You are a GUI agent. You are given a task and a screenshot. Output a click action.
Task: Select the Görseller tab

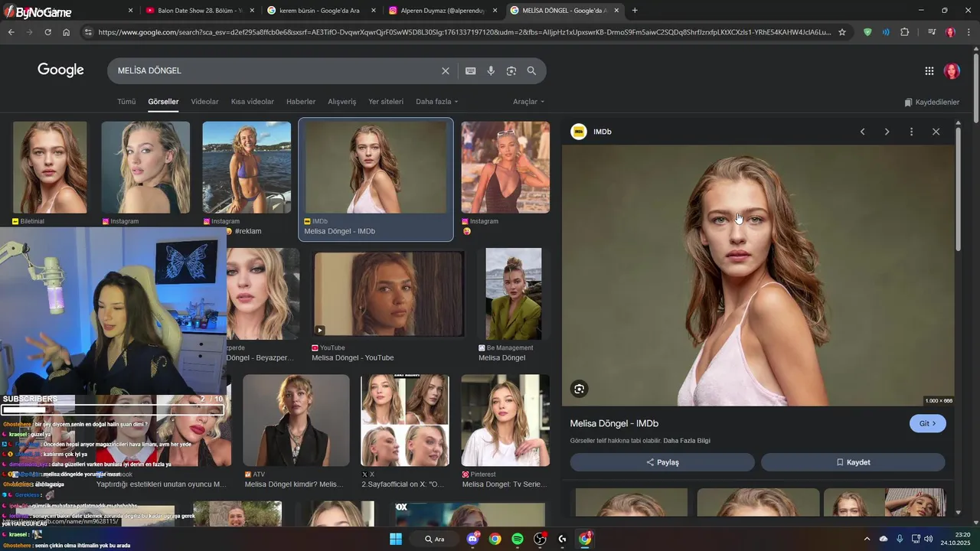tap(163, 102)
